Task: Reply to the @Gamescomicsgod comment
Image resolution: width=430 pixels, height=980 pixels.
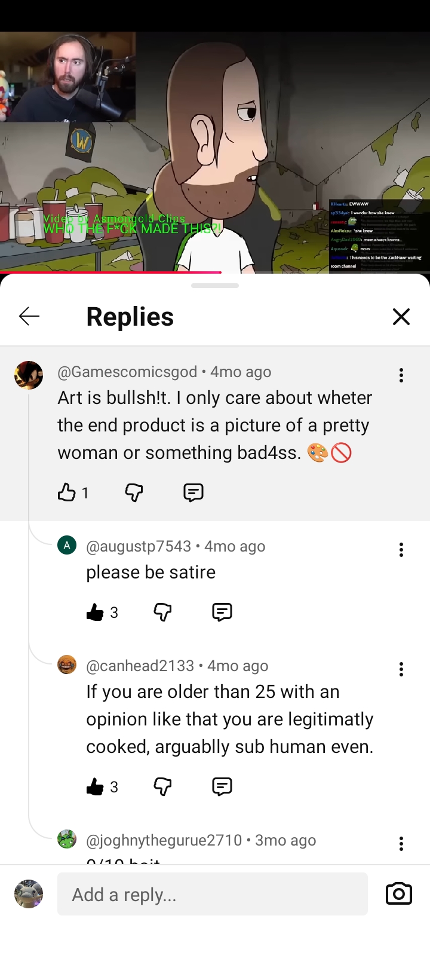Action: pyautogui.click(x=193, y=492)
